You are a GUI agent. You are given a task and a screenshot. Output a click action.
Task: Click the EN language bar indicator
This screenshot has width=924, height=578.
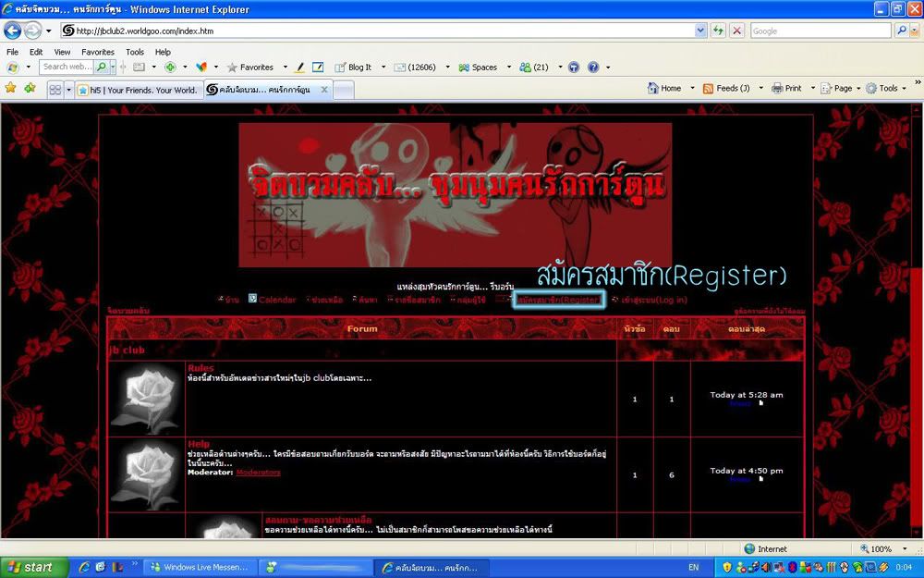tap(694, 568)
